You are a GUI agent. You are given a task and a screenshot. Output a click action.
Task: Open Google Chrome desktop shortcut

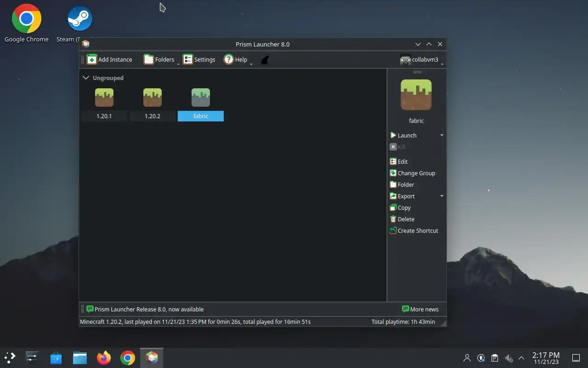(x=27, y=23)
